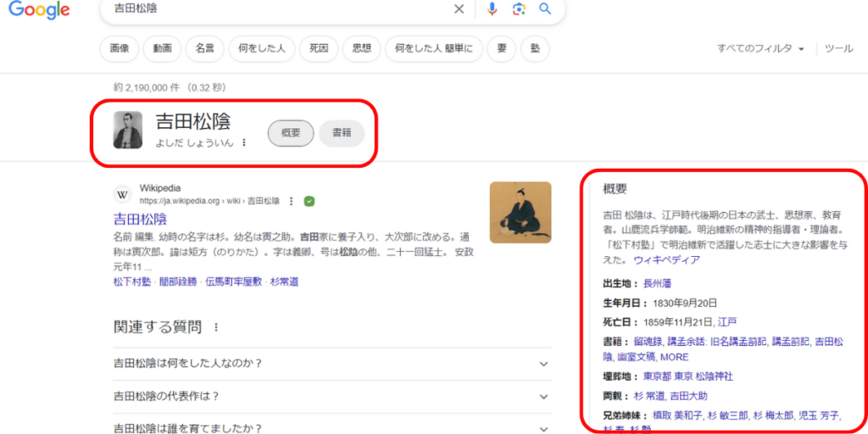Open the 児玉 芳子 sibling link
This screenshot has height=434, width=868.
(x=820, y=415)
